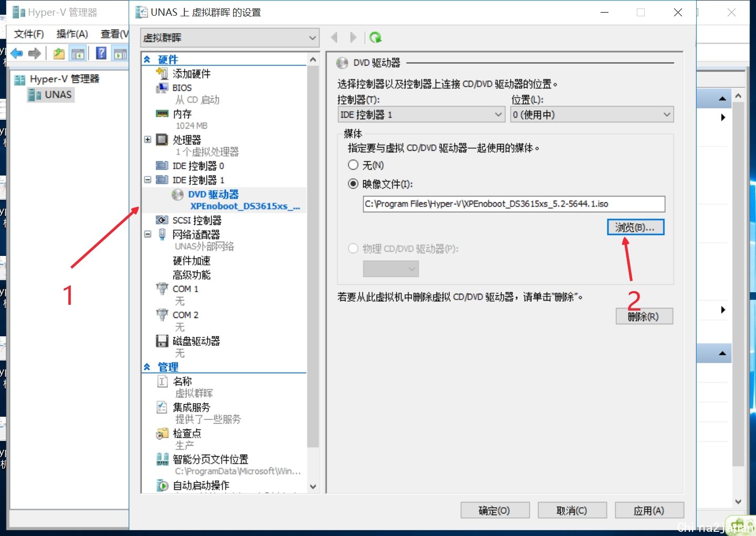This screenshot has width=756, height=536.
Task: Expand the processor (处理器) tree node
Action: tap(148, 139)
